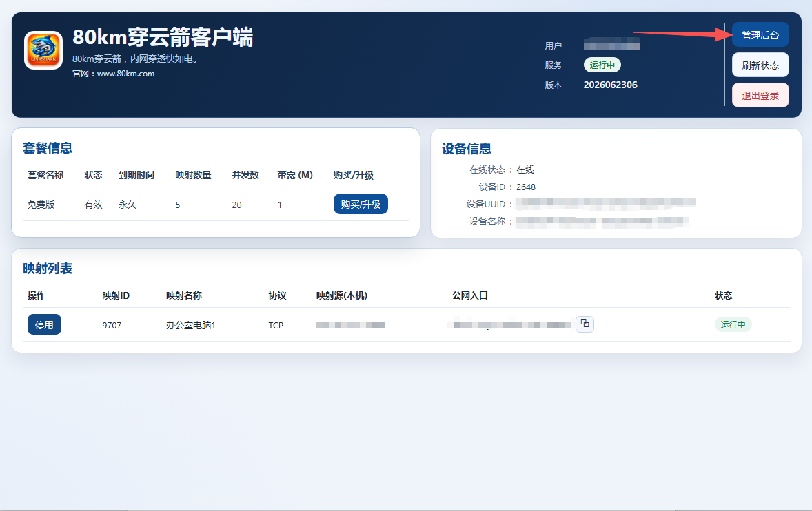The image size is (812, 511).
Task: Stop mapping with the 停用 button
Action: [x=44, y=324]
